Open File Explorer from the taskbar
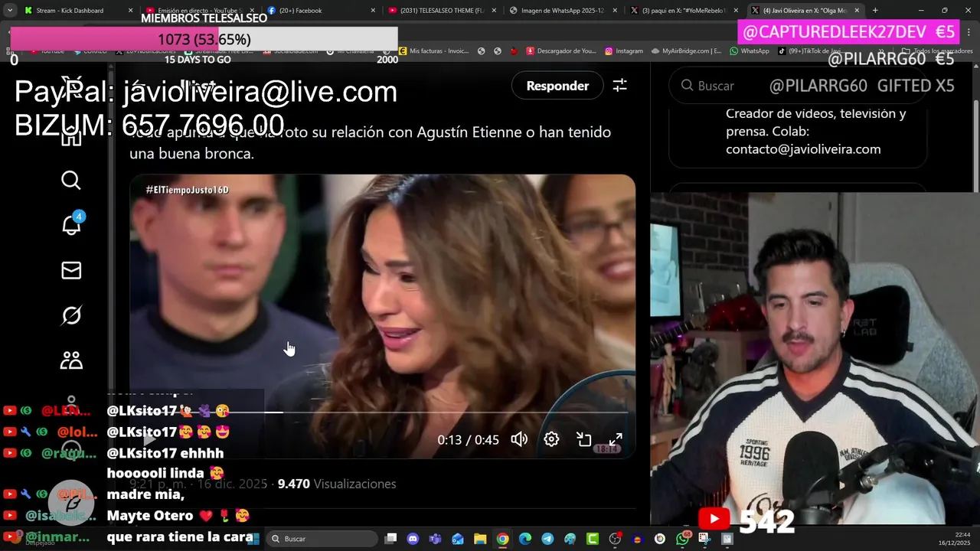The height and width of the screenshot is (551, 980). [480, 539]
